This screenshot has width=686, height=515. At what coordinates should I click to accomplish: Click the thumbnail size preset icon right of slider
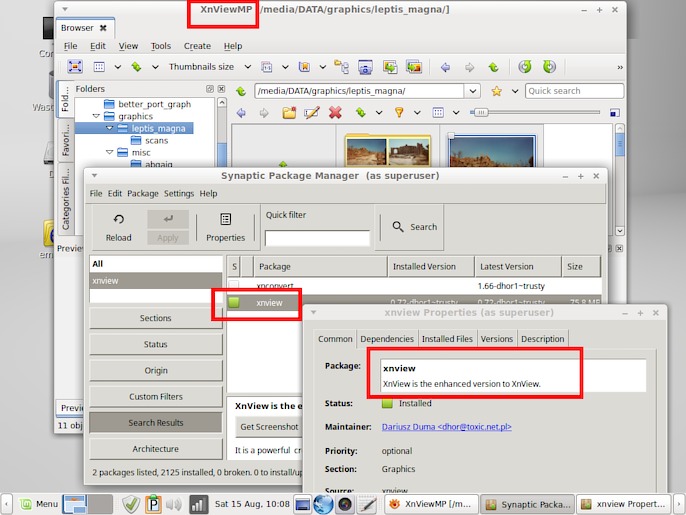tap(615, 113)
